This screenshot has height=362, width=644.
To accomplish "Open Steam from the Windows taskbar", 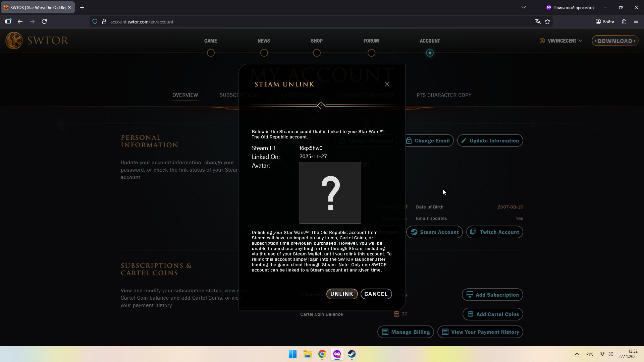I will pyautogui.click(x=352, y=354).
